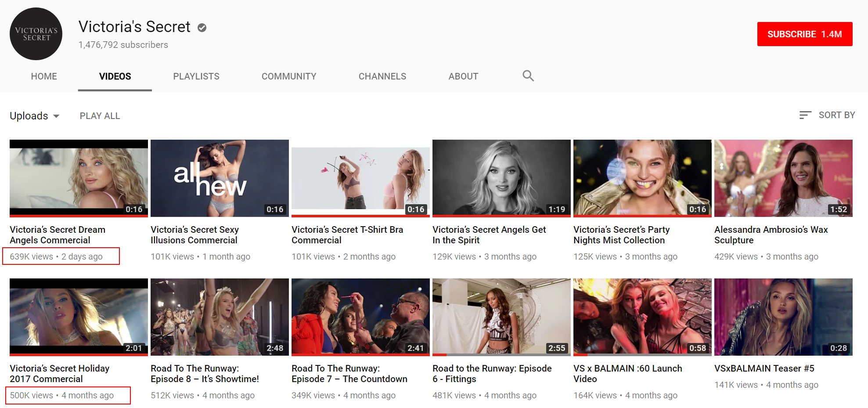Click the Holiday 2017 Commercial thumbnail
The width and height of the screenshot is (868, 408).
[79, 317]
